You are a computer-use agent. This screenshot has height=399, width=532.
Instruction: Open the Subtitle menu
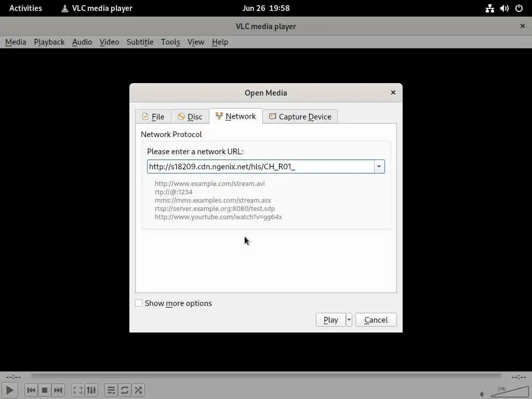coord(140,42)
